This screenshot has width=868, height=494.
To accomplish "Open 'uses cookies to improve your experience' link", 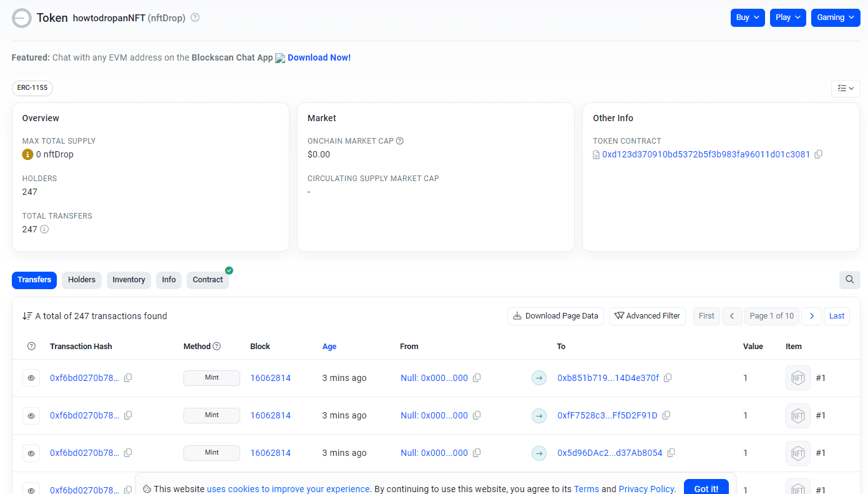I will click(x=288, y=489).
